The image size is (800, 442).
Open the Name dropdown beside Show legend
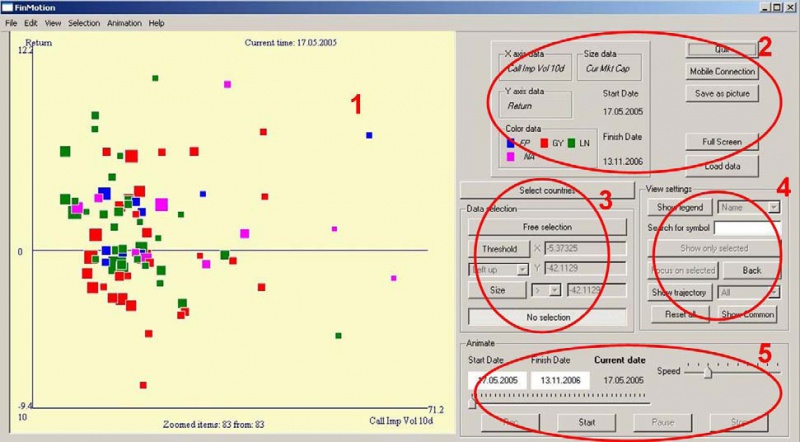[748, 207]
